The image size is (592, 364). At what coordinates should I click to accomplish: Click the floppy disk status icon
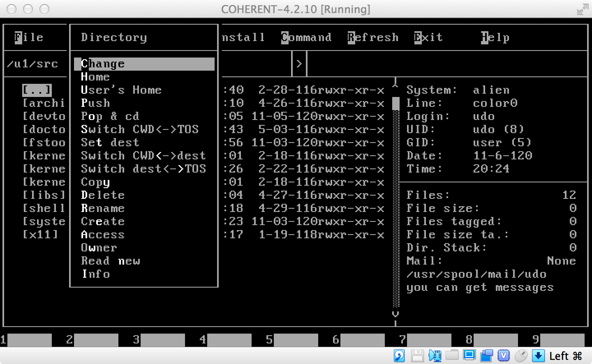417,356
